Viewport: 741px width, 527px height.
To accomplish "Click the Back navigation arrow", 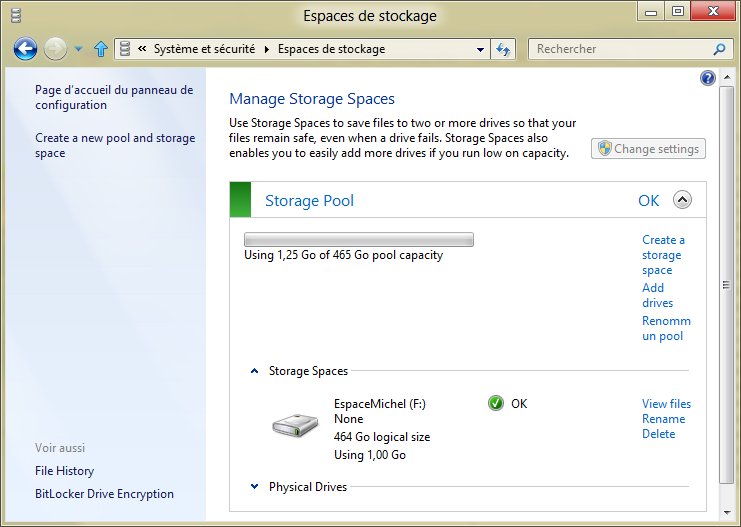I will pos(25,48).
